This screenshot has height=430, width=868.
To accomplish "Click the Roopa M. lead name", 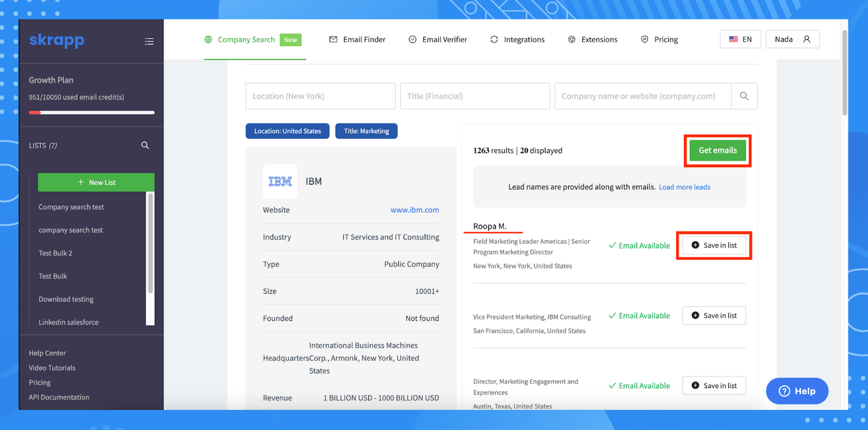I will pyautogui.click(x=489, y=226).
